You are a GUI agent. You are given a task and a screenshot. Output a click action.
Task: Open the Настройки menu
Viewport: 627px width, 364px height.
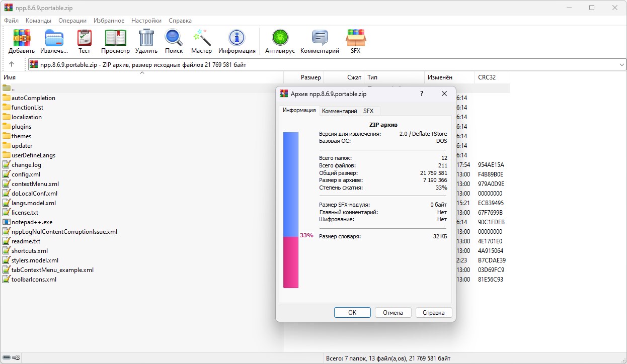click(x=146, y=21)
